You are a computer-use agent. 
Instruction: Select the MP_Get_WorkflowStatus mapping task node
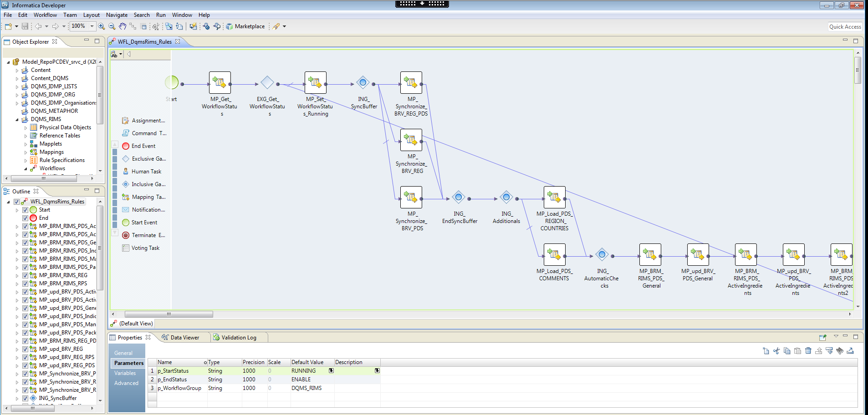click(x=220, y=83)
